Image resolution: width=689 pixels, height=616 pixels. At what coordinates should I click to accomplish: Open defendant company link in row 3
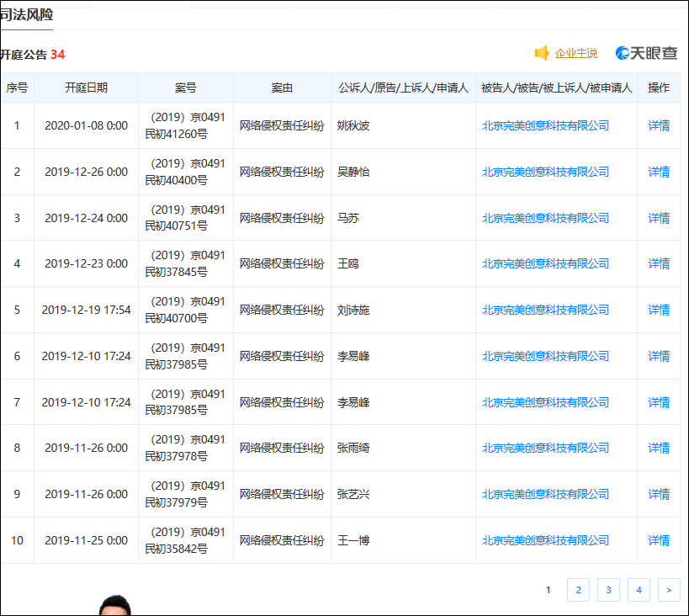click(x=545, y=218)
